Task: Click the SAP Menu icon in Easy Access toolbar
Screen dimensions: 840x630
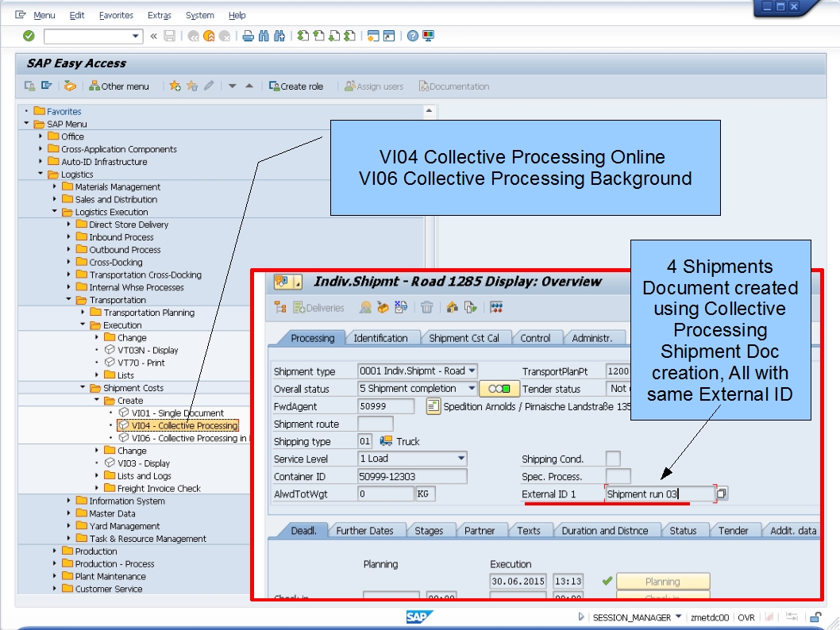Action: point(47,86)
